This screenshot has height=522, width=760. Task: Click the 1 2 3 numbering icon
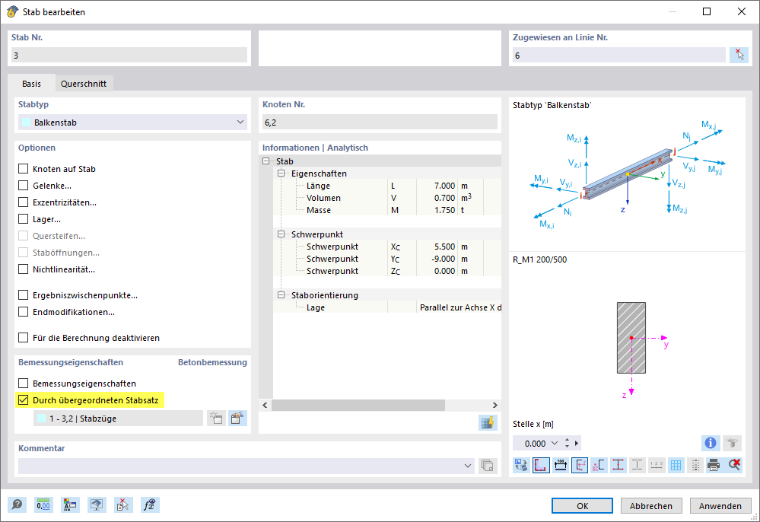tap(656, 465)
